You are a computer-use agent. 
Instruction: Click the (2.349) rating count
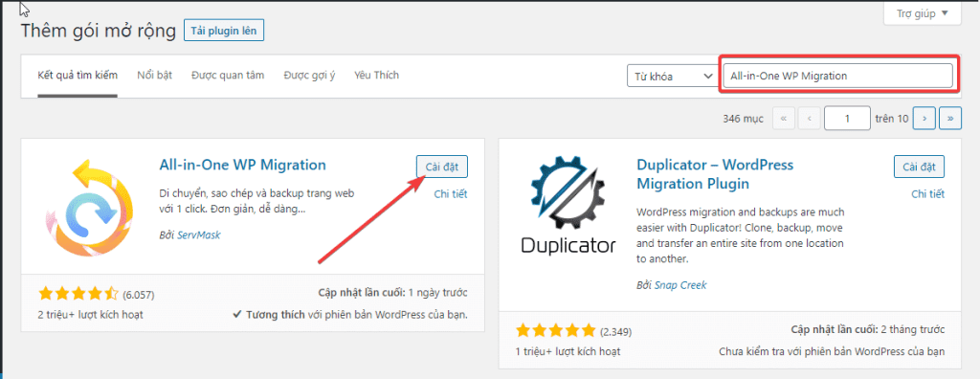[x=616, y=331]
